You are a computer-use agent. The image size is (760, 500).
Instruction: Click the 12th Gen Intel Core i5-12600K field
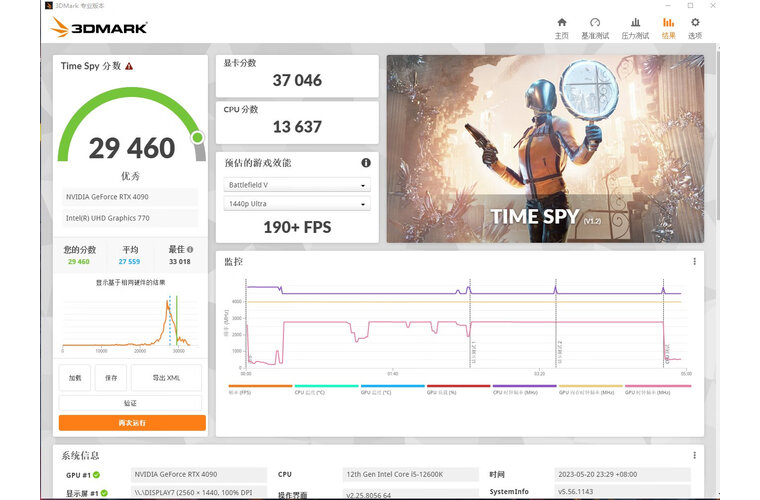pyautogui.click(x=411, y=474)
